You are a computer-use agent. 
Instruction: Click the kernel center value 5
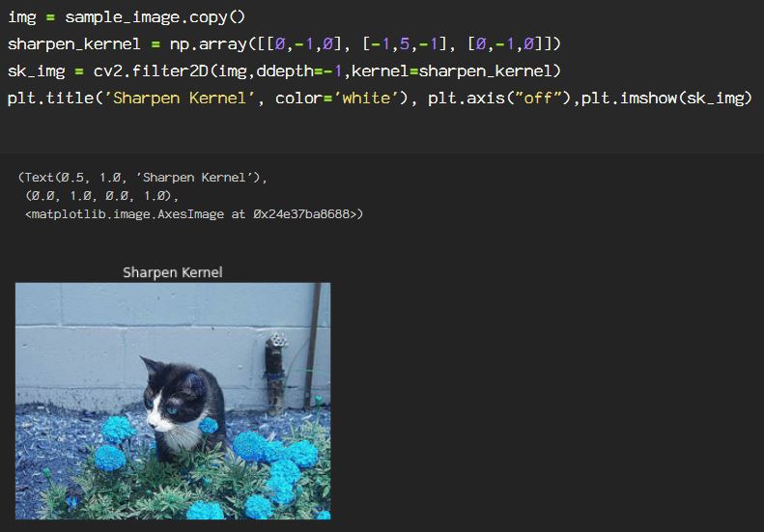[405, 43]
